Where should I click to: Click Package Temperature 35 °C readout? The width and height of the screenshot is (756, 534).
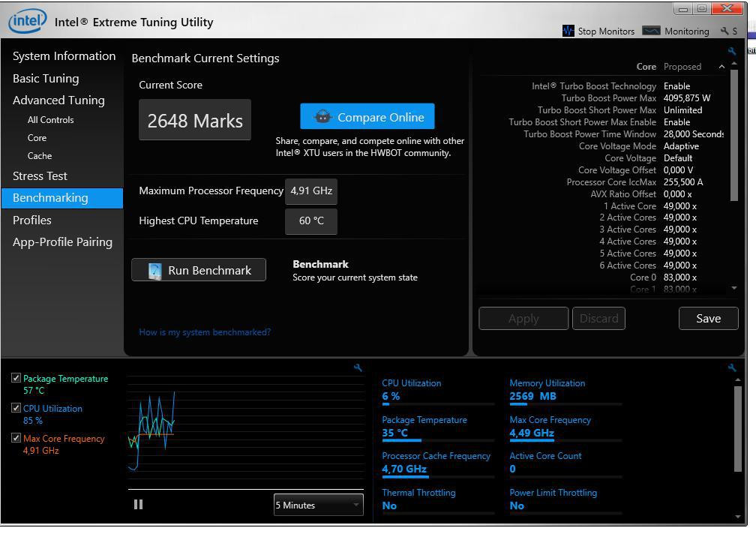pos(394,433)
